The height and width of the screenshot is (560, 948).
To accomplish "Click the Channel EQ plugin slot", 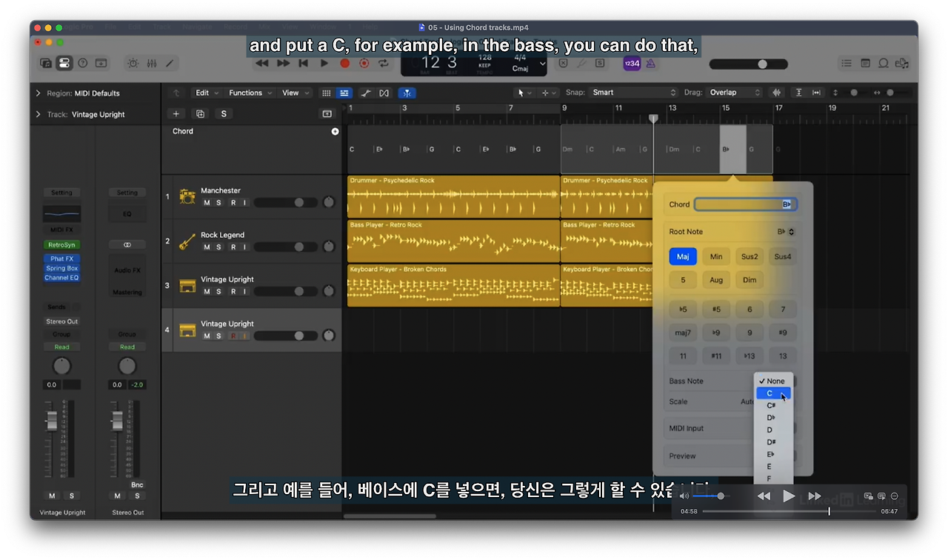I will click(x=61, y=278).
